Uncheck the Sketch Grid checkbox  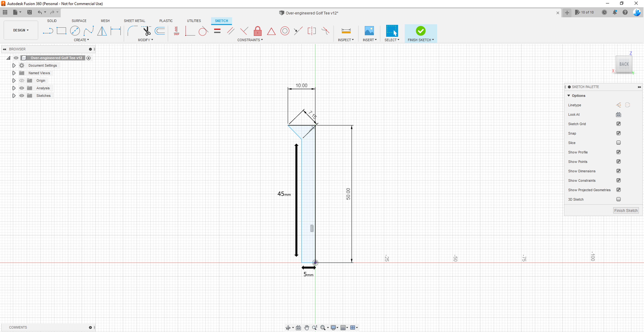[x=618, y=124]
